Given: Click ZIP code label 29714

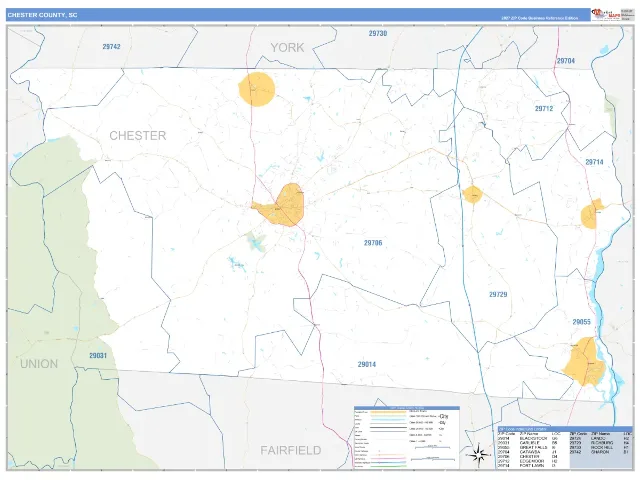Looking at the screenshot, I should click(594, 162).
